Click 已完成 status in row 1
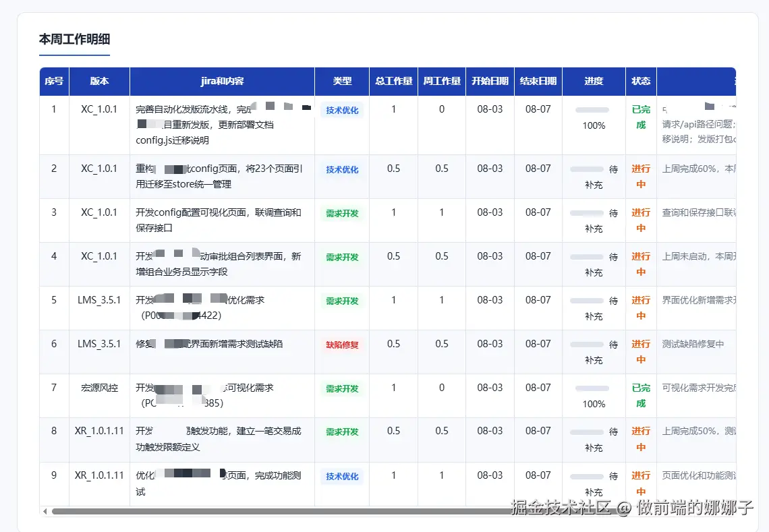This screenshot has width=769, height=532. coord(641,117)
